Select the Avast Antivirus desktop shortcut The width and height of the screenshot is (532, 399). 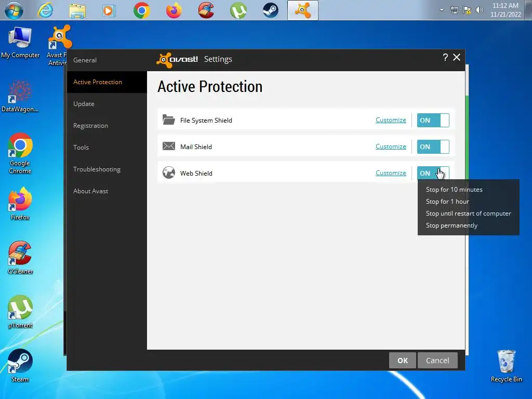point(59,45)
